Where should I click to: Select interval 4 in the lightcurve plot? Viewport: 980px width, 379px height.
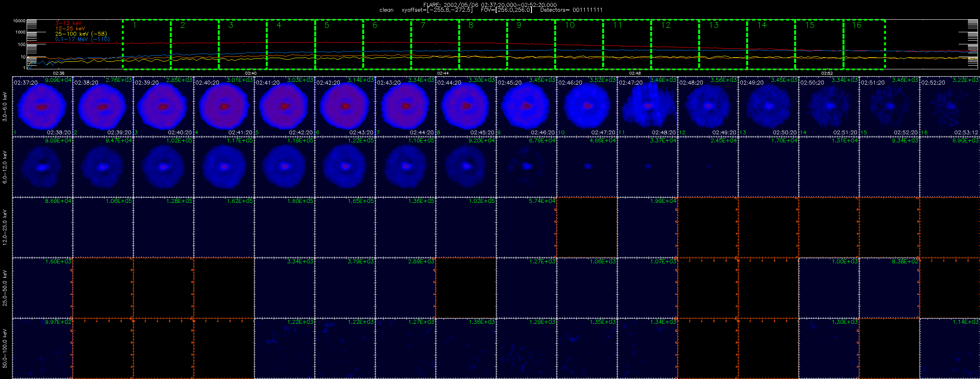coord(291,44)
